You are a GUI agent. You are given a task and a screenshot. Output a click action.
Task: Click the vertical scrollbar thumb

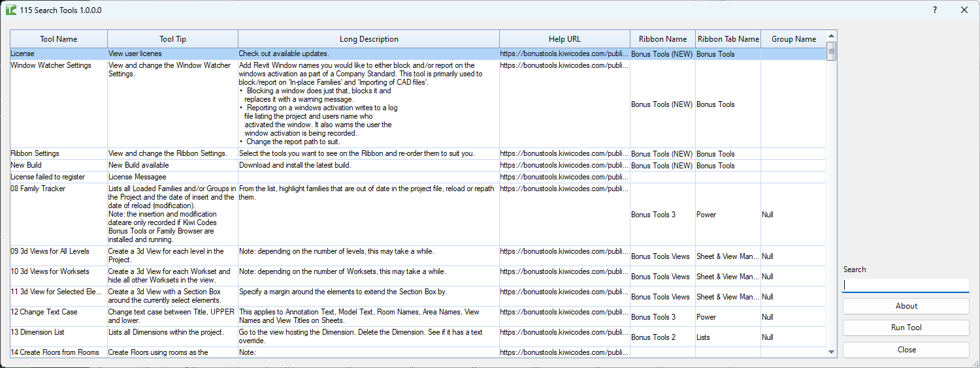(832, 51)
